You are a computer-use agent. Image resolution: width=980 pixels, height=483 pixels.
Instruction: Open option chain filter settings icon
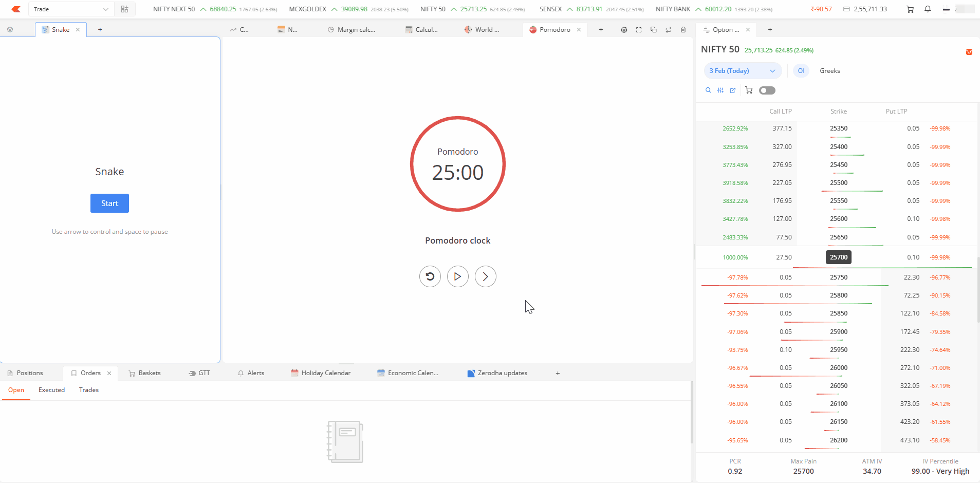click(719, 90)
